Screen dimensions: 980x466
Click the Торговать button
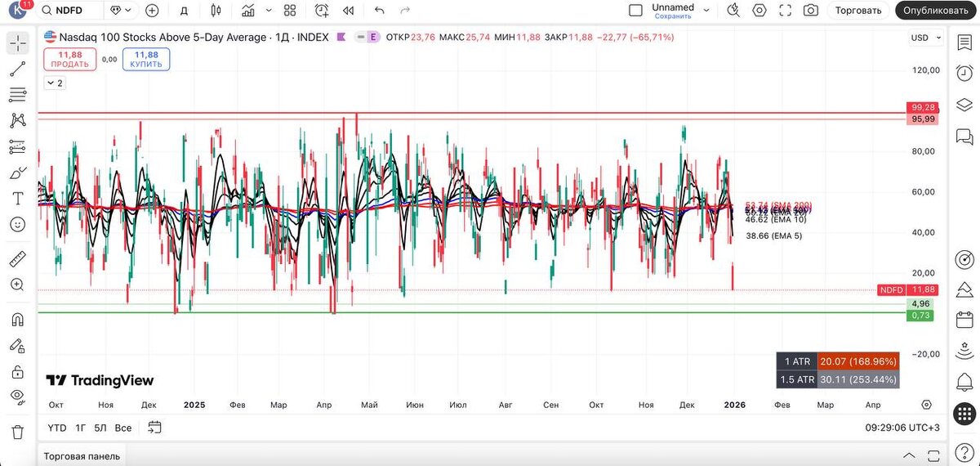(858, 11)
